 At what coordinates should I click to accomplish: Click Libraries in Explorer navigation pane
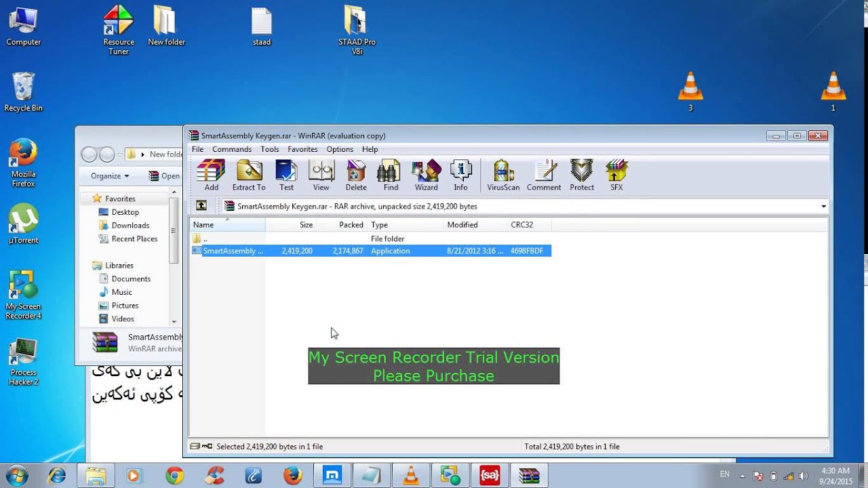tap(119, 266)
